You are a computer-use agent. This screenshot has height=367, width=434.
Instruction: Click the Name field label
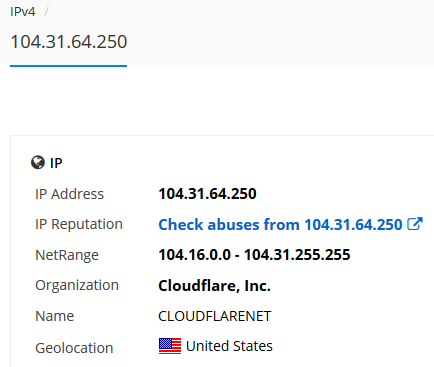click(x=55, y=316)
